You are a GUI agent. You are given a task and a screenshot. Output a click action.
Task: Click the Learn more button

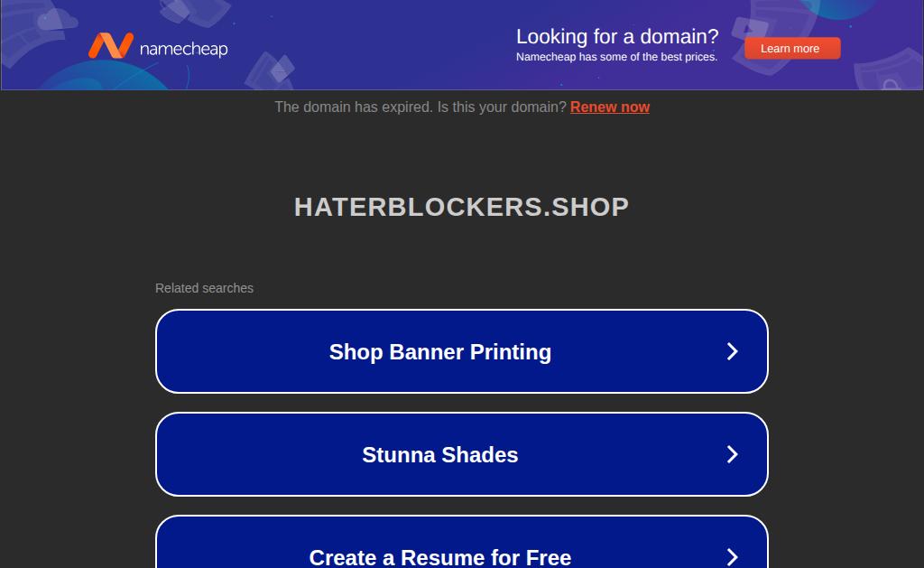click(792, 49)
